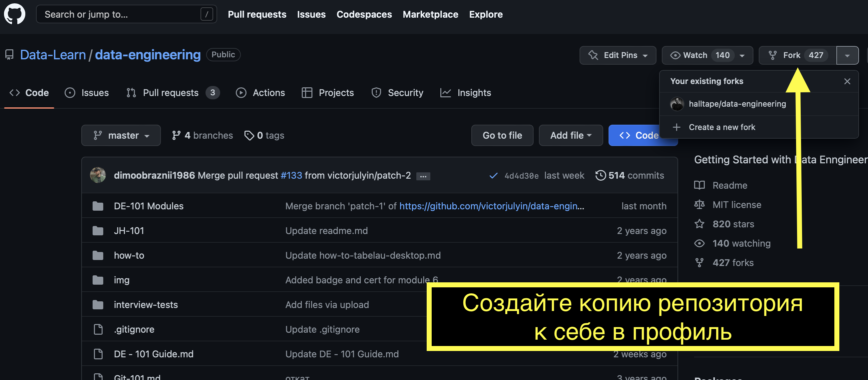The image size is (868, 380).
Task: Toggle the fork options dropdown arrow
Action: 847,55
